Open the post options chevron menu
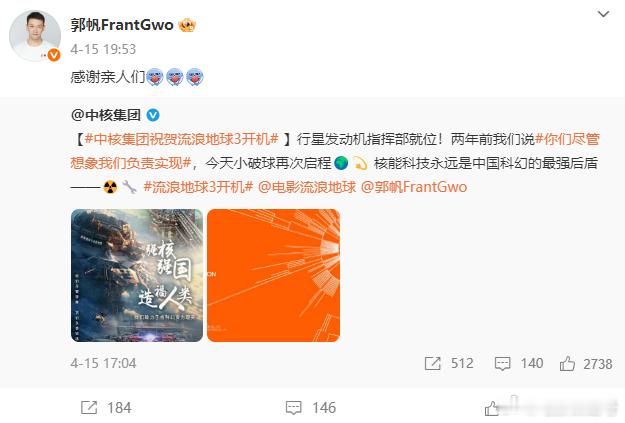The width and height of the screenshot is (625, 423). coord(603,14)
